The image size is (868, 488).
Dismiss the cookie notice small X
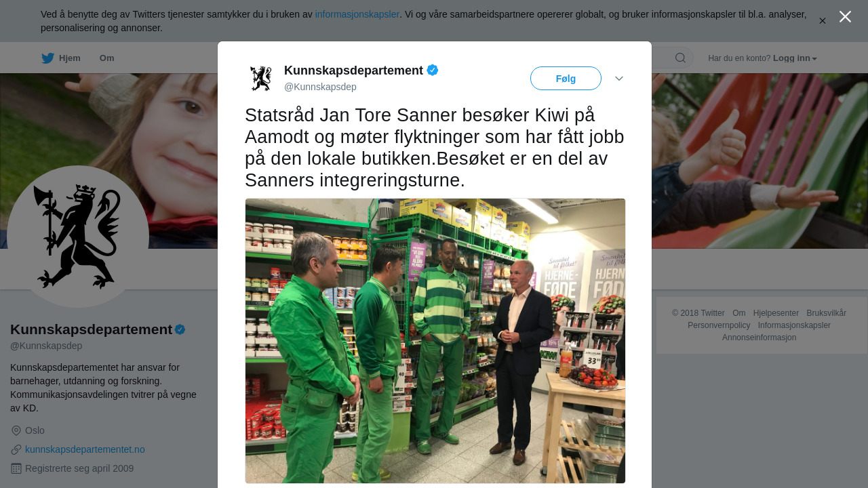pos(823,21)
